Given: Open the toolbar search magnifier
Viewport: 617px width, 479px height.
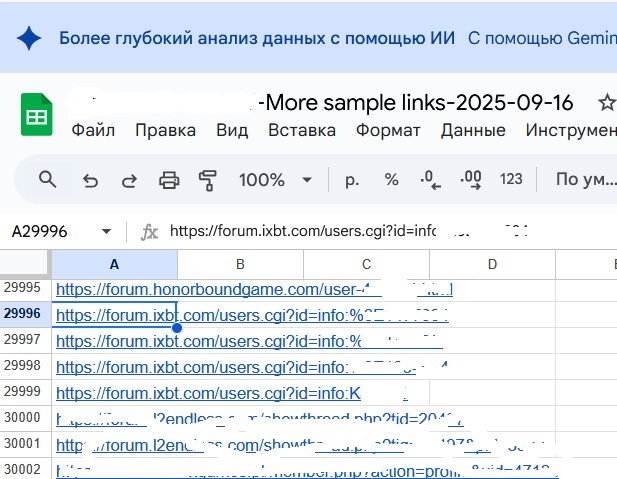Looking at the screenshot, I should pos(47,179).
